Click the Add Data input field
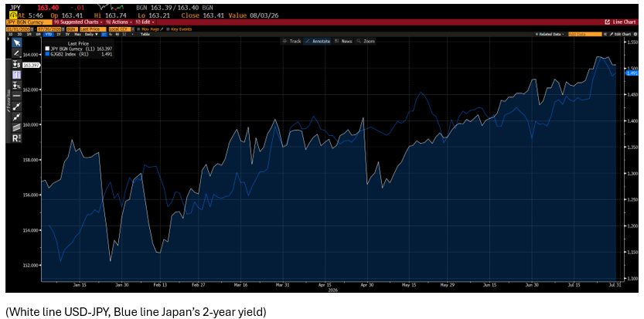Screen dimensions: 644x319 click(x=584, y=35)
